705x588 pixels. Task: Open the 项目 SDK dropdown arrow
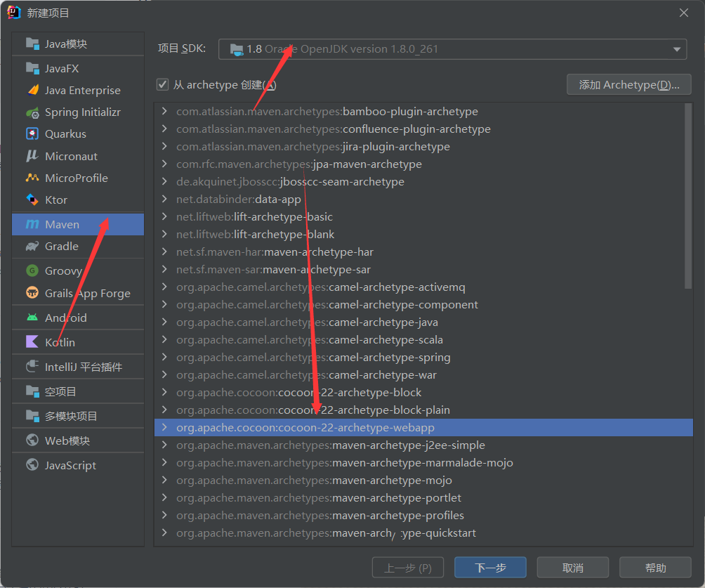(x=677, y=49)
